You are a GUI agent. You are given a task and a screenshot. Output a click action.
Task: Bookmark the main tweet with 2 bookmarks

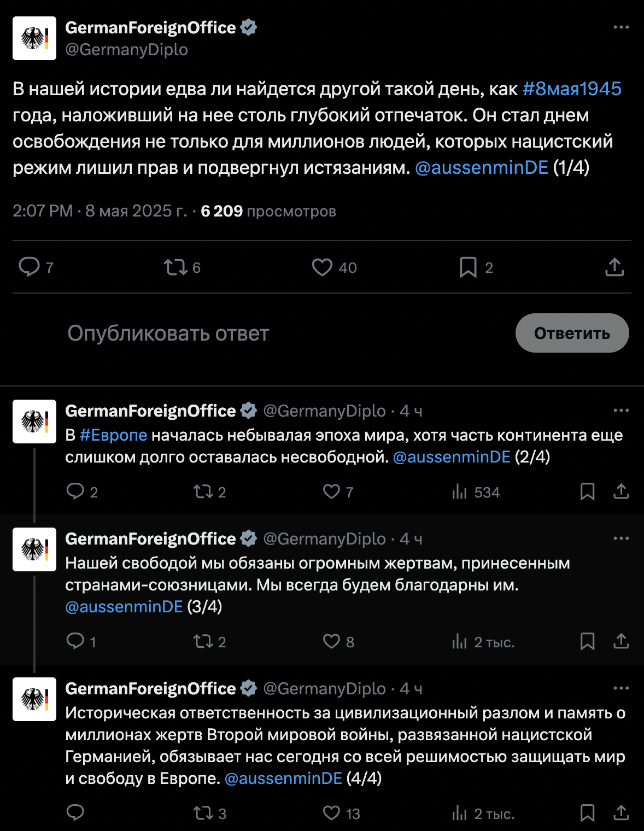click(x=468, y=267)
